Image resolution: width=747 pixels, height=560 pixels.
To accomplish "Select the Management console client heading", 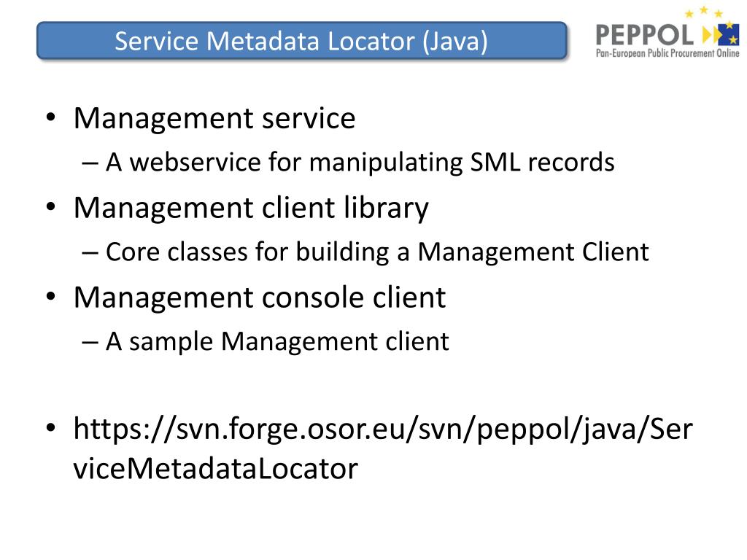I will (x=260, y=297).
